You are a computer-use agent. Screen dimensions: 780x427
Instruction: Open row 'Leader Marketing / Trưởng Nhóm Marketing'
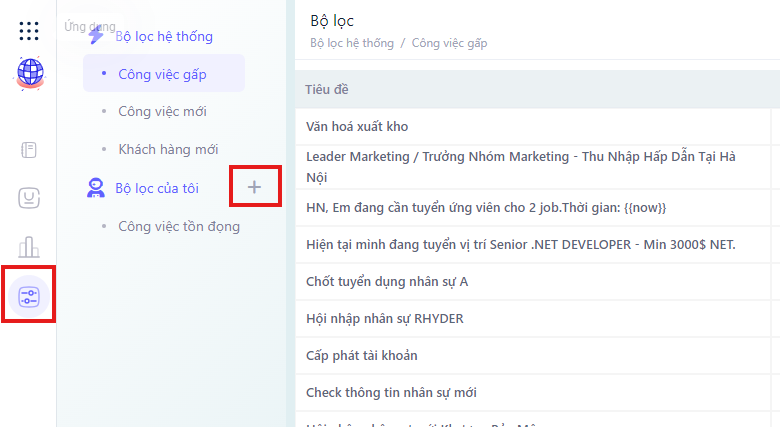[x=533, y=167]
